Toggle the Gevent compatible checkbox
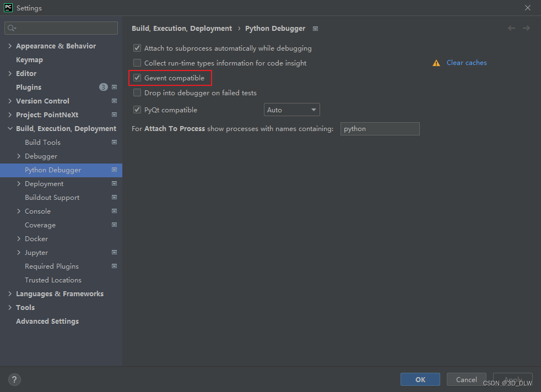Screen dimensions: 541x392 tap(137, 78)
